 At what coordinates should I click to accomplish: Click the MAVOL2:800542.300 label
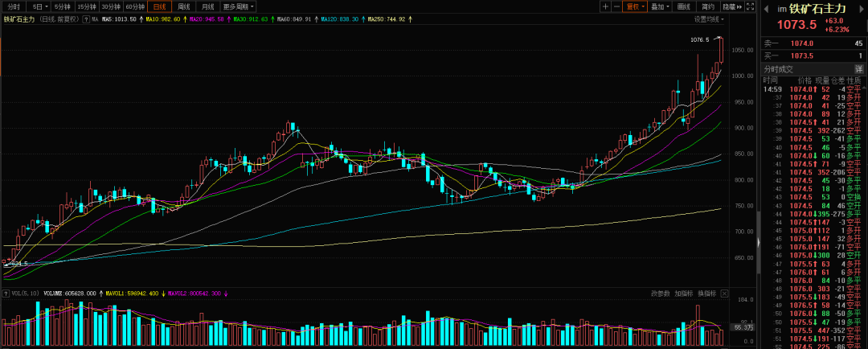pos(195,293)
